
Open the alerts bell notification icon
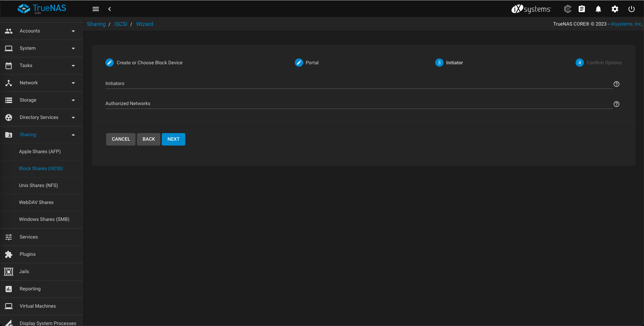tap(598, 9)
